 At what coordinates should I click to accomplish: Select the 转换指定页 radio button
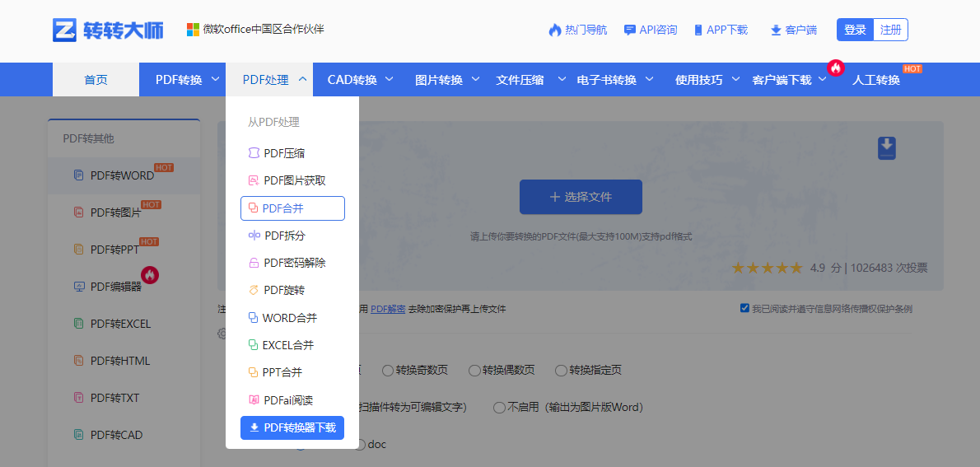pos(561,371)
